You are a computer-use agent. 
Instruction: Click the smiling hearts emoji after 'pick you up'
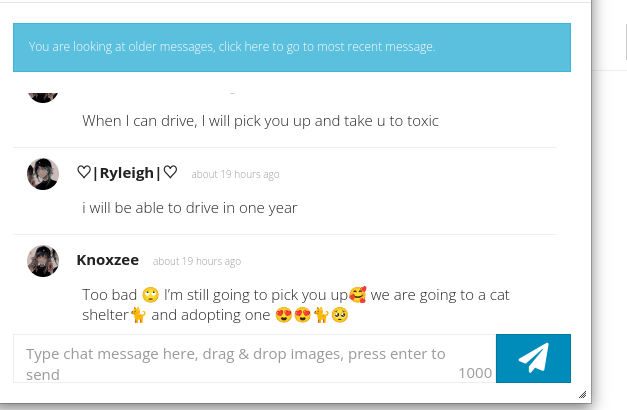click(x=357, y=295)
